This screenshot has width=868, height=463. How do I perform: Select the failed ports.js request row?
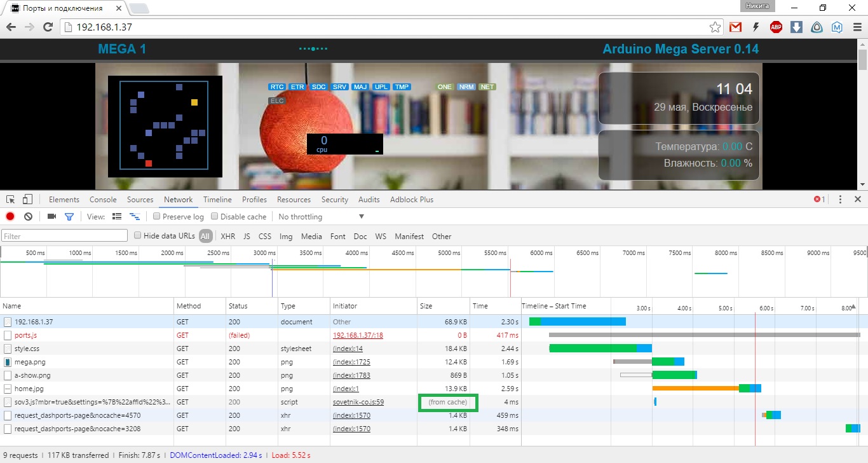click(25, 335)
